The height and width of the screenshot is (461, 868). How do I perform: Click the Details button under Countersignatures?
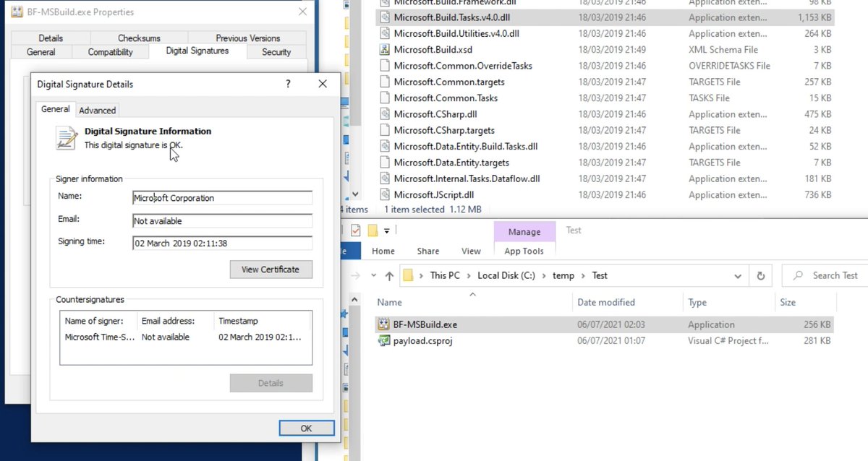pos(271,383)
